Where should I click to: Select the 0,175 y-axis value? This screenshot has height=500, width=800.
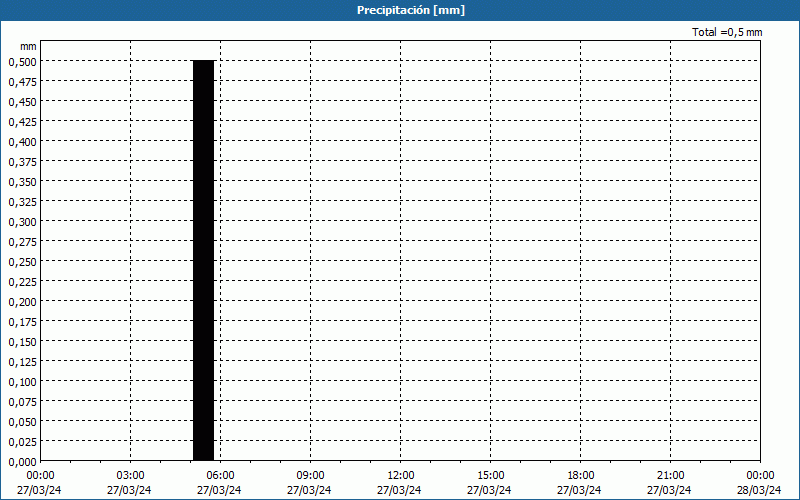tap(23, 322)
